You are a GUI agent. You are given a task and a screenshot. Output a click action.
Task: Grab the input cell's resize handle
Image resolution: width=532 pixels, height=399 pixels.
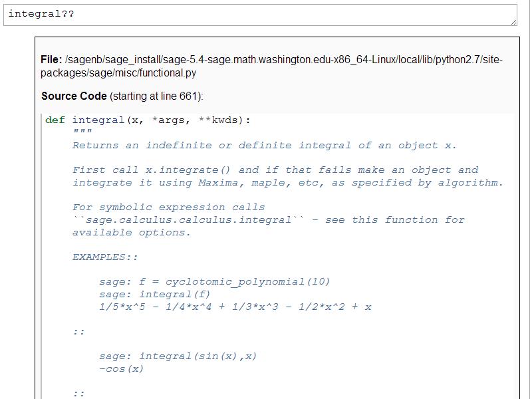pos(513,22)
